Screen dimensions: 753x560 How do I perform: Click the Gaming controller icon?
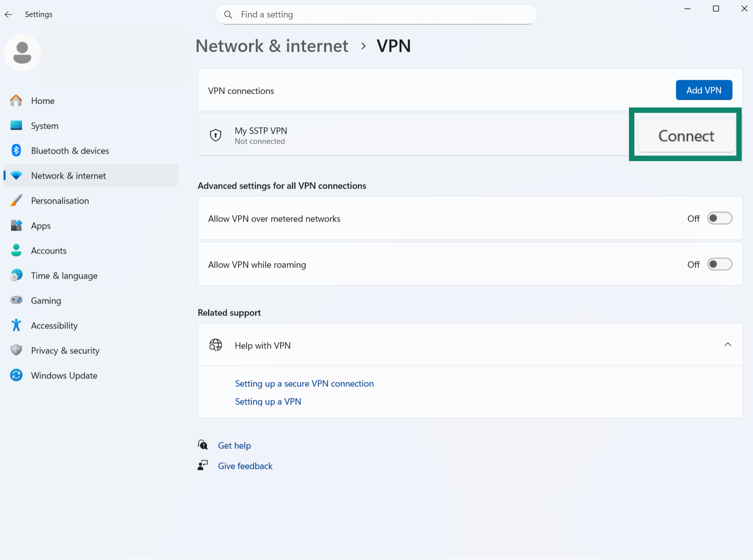pos(17,300)
